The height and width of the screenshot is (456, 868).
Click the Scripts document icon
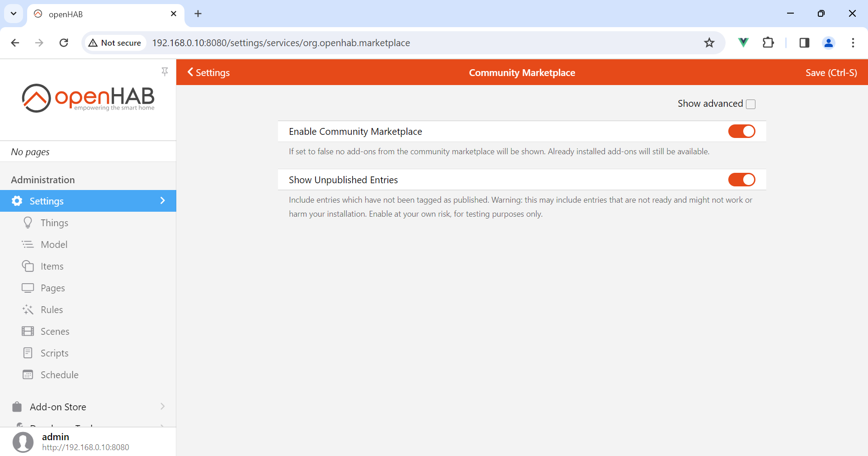(x=28, y=353)
